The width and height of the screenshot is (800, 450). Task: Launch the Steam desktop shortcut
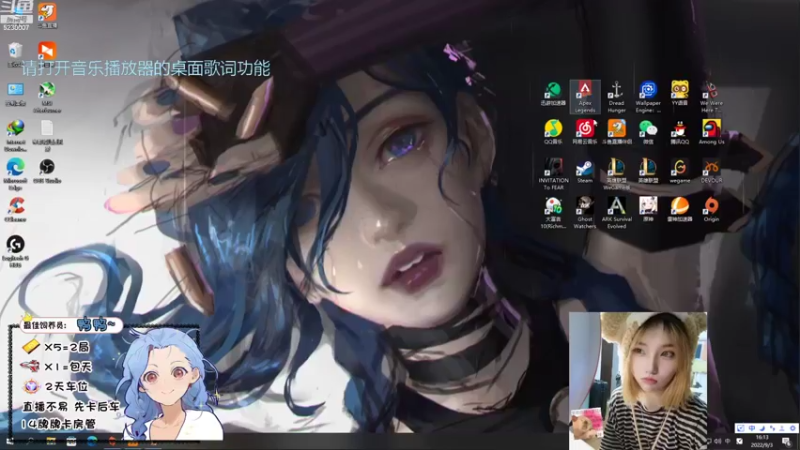585,171
